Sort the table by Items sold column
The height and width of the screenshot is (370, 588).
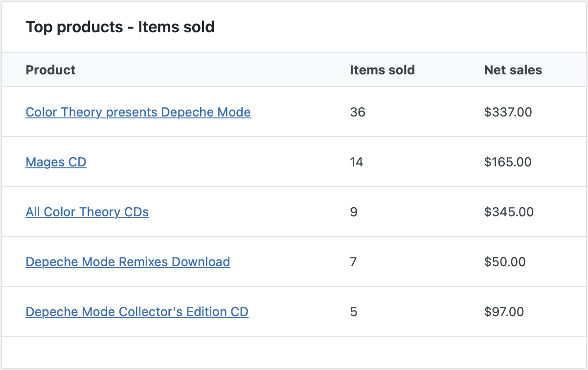tap(383, 70)
